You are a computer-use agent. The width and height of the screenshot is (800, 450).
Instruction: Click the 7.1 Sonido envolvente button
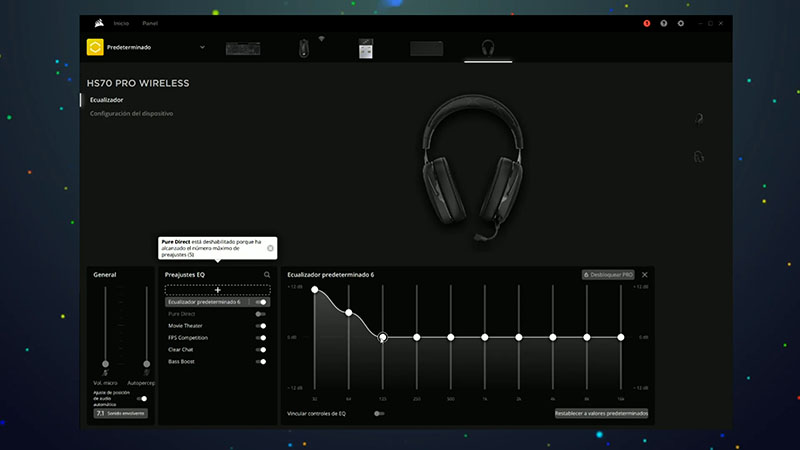(120, 413)
